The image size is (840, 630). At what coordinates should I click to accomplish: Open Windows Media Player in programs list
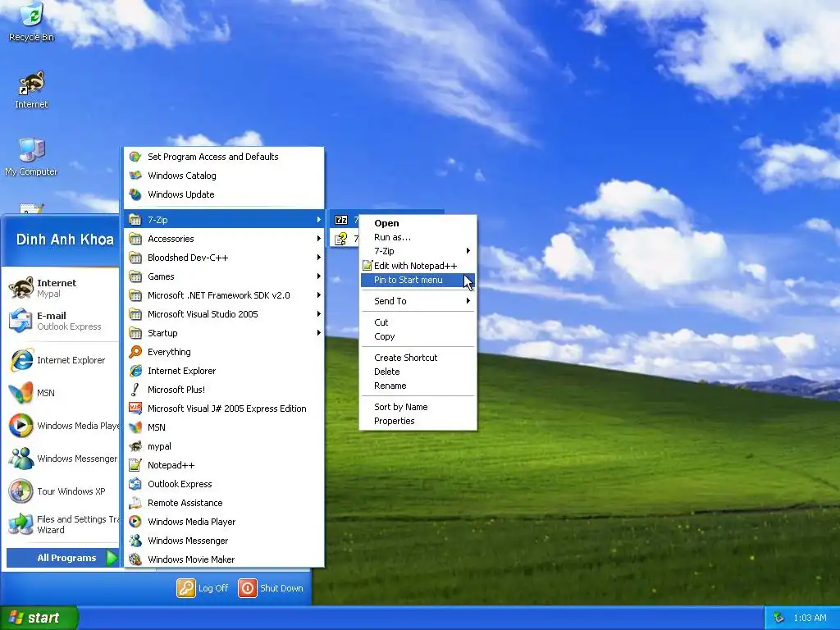(x=224, y=522)
